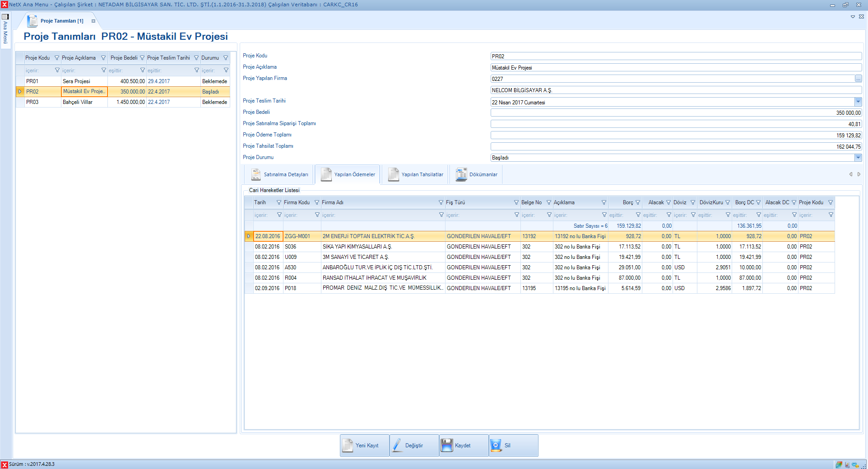Click the filter icon on Firma Adı column
The width and height of the screenshot is (868, 469).
pyautogui.click(x=441, y=202)
